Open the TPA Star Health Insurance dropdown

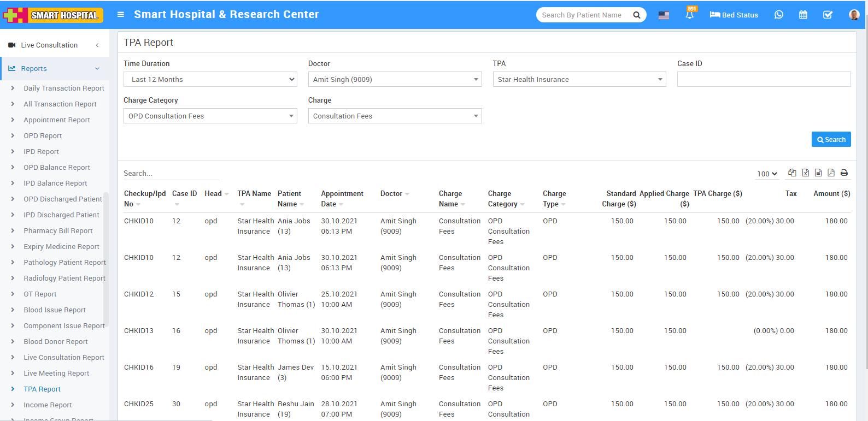point(579,79)
